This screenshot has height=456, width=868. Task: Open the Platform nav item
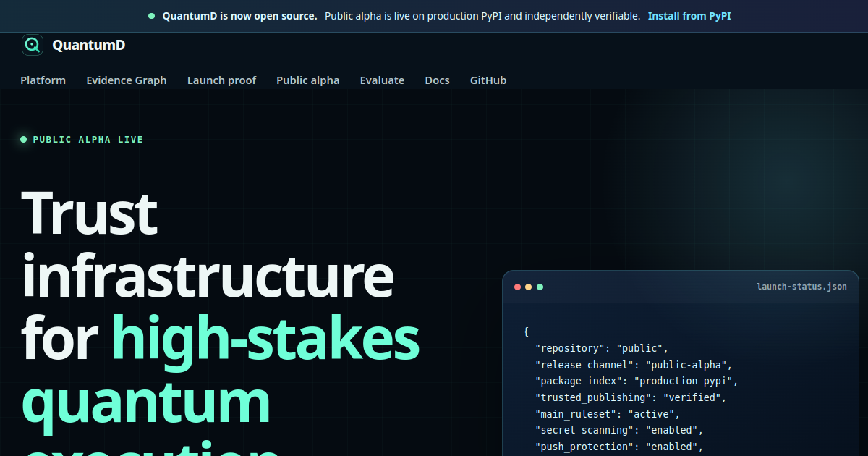click(x=43, y=80)
